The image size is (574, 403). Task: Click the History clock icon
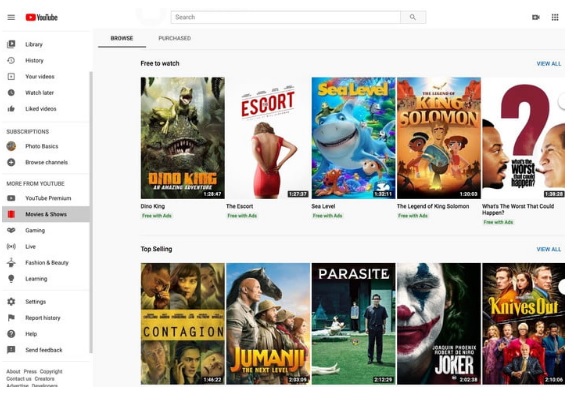pyautogui.click(x=11, y=60)
